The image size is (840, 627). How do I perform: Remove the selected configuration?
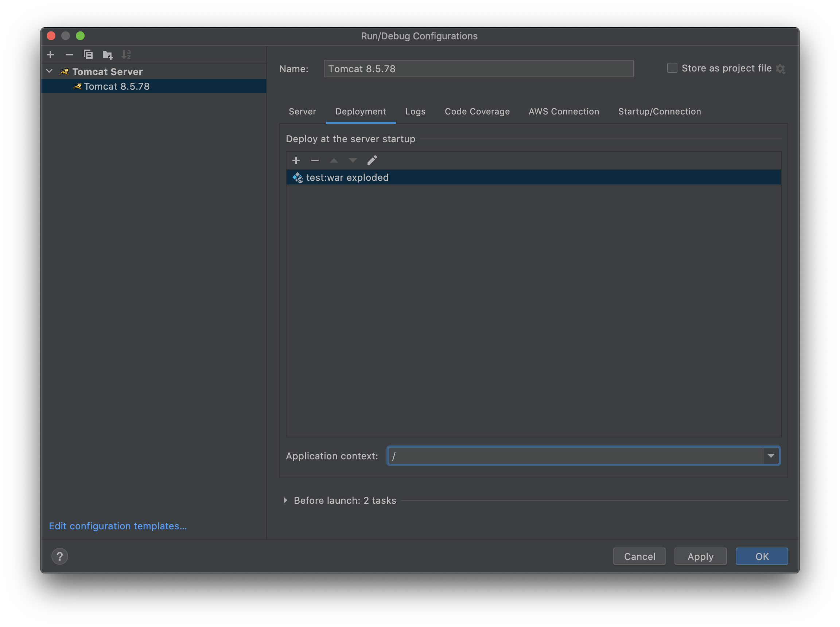(x=69, y=55)
